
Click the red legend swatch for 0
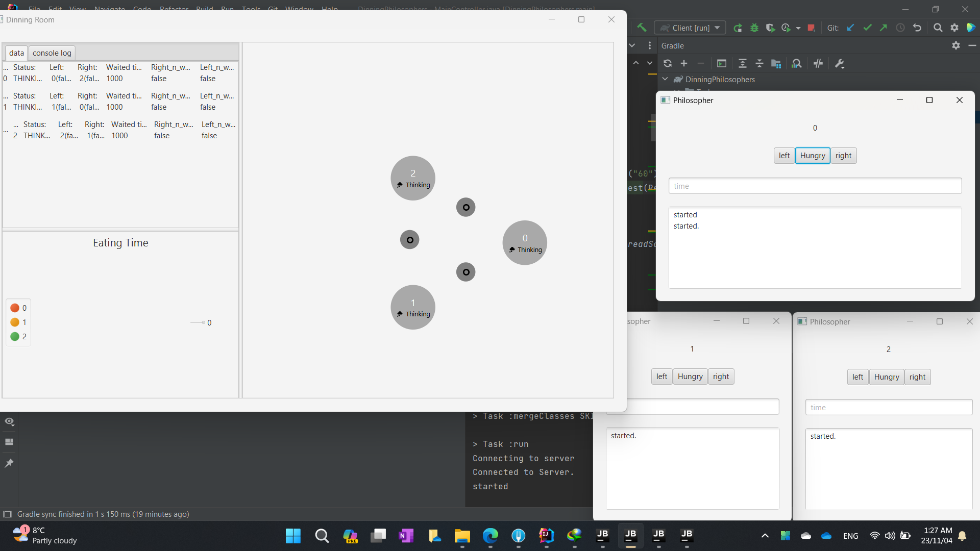click(15, 308)
